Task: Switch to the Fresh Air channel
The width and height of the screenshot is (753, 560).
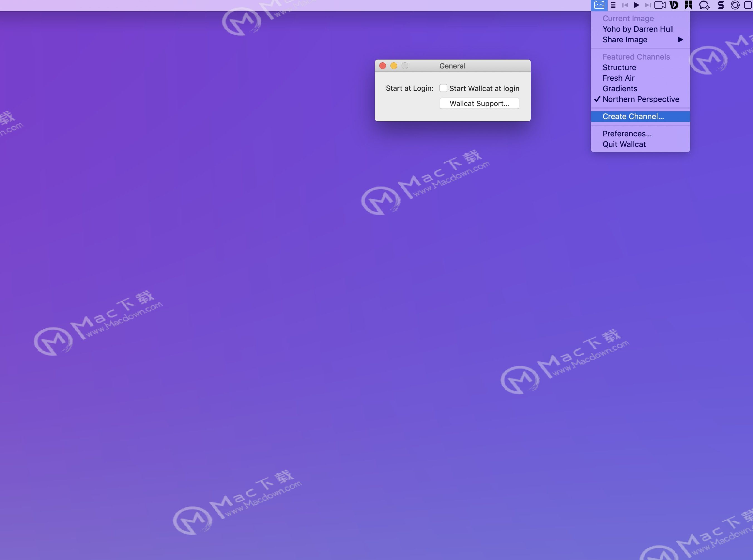Action: click(x=640, y=78)
